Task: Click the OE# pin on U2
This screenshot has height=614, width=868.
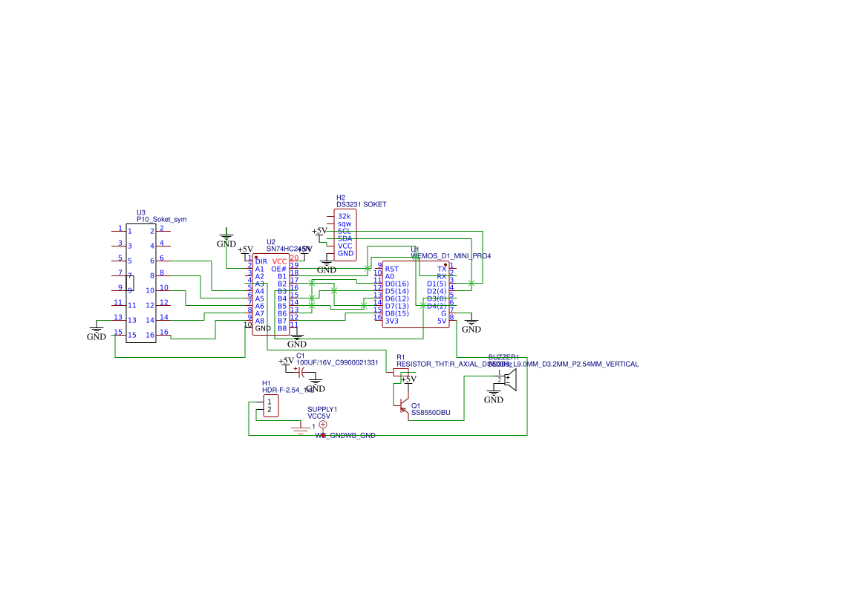Action: 279,269
